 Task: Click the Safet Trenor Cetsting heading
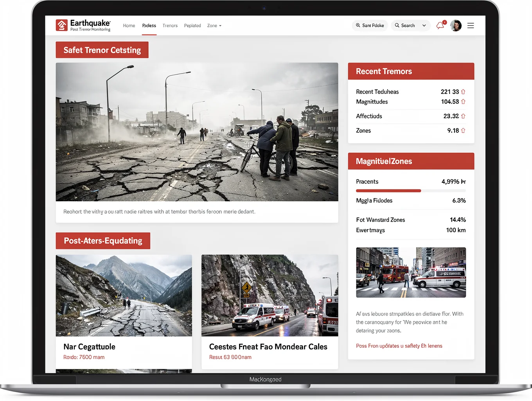click(102, 50)
